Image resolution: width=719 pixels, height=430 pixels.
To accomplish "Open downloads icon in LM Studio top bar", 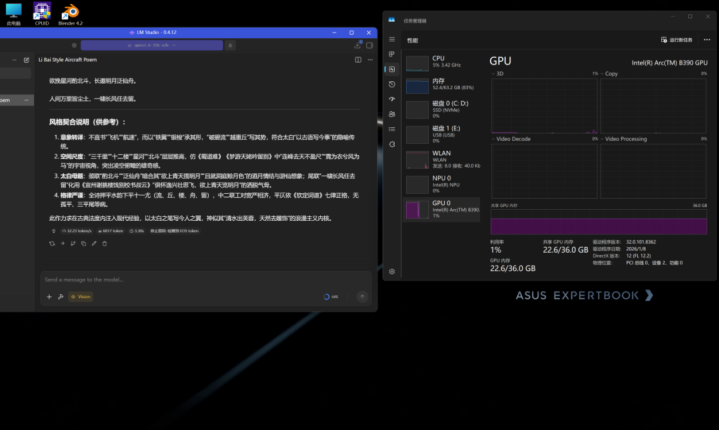I will [x=357, y=45].
